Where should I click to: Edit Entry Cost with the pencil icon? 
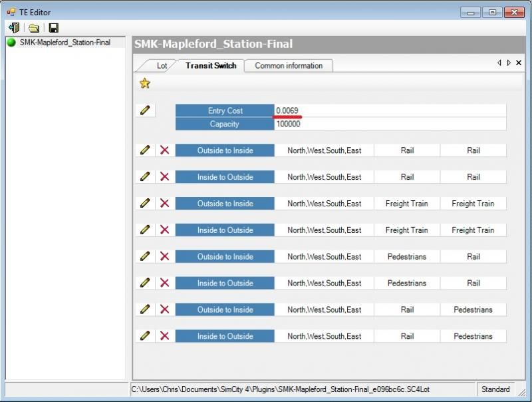click(x=145, y=110)
